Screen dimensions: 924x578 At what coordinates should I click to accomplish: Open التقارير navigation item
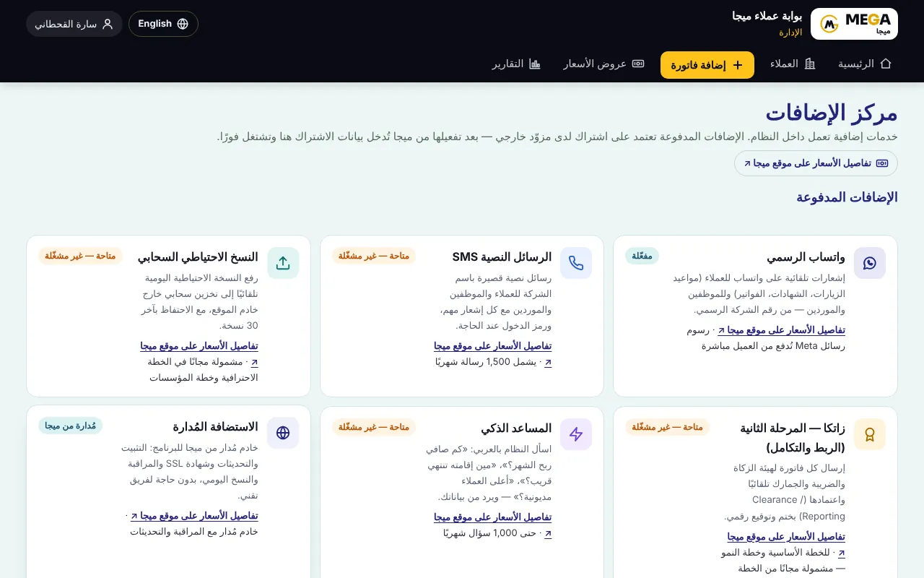(x=516, y=64)
